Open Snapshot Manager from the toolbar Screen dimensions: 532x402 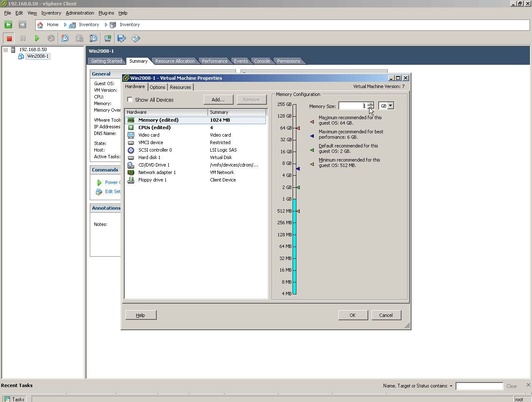[94, 38]
